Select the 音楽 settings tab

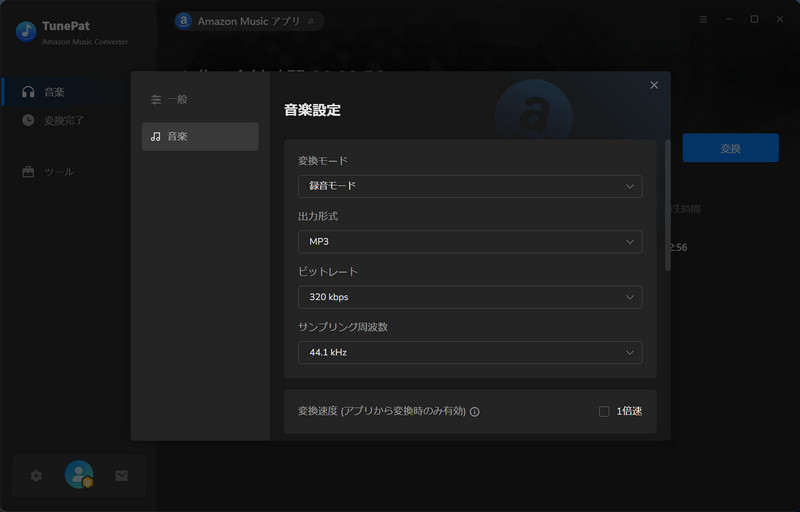click(x=200, y=136)
